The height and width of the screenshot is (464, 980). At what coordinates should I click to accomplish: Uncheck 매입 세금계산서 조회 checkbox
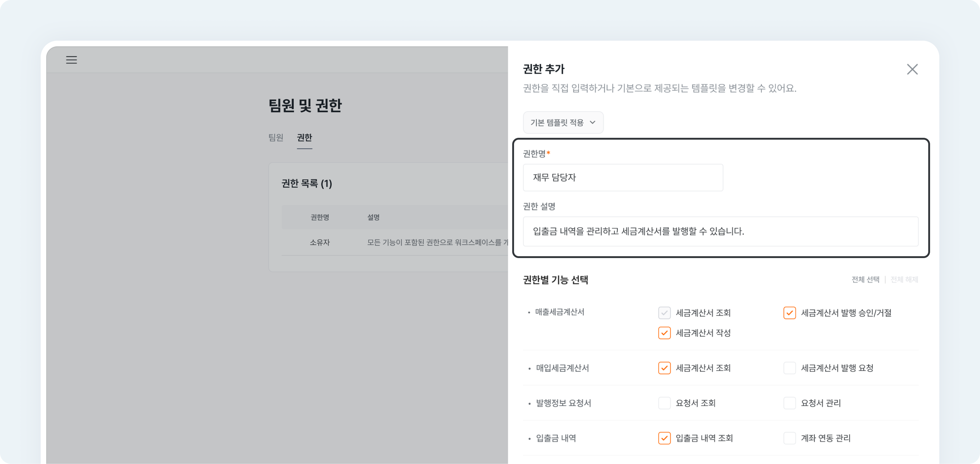coord(664,368)
